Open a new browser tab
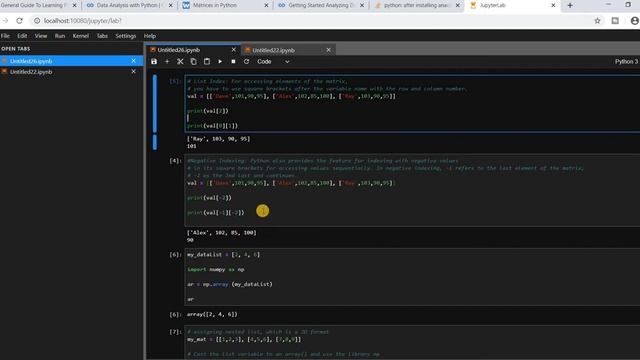This screenshot has height=360, width=640. pos(570,5)
